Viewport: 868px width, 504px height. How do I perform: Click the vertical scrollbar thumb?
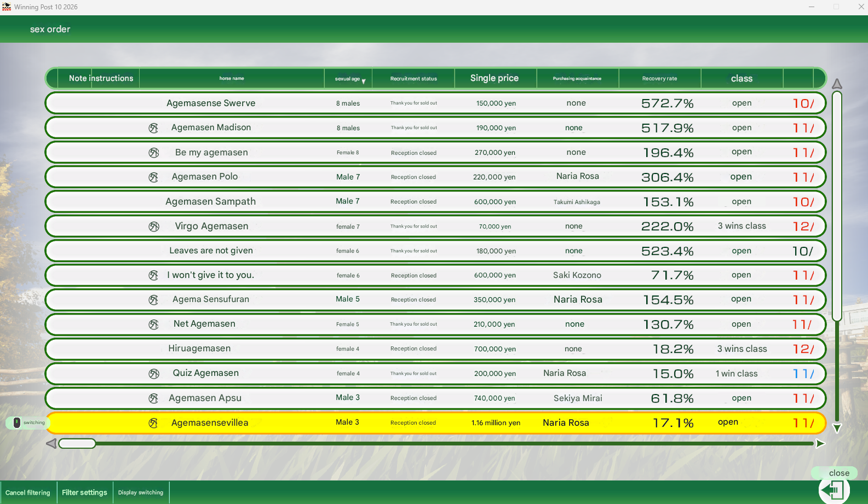coord(837,206)
